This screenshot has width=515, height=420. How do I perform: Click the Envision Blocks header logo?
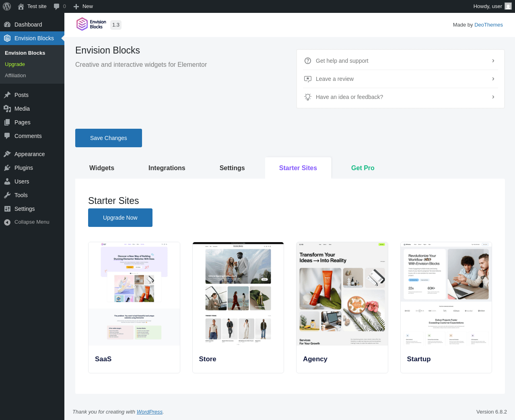pyautogui.click(x=91, y=24)
